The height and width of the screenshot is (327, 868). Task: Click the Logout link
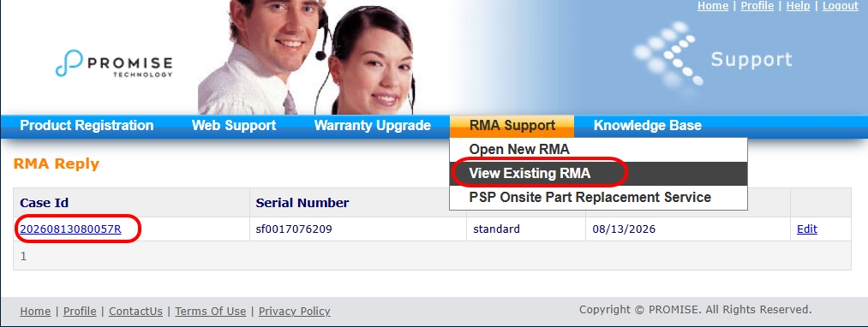pyautogui.click(x=841, y=5)
